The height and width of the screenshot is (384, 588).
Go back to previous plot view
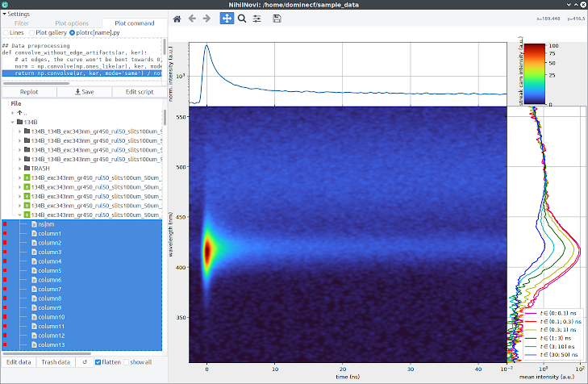coord(192,19)
